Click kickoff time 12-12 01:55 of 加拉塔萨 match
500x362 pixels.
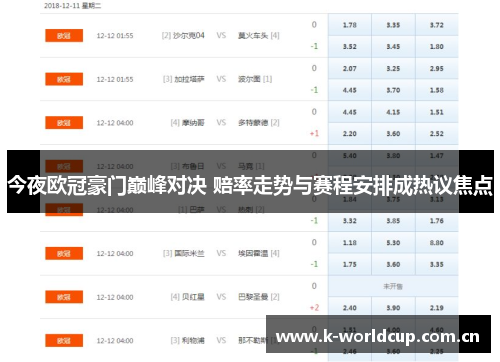[x=115, y=79]
